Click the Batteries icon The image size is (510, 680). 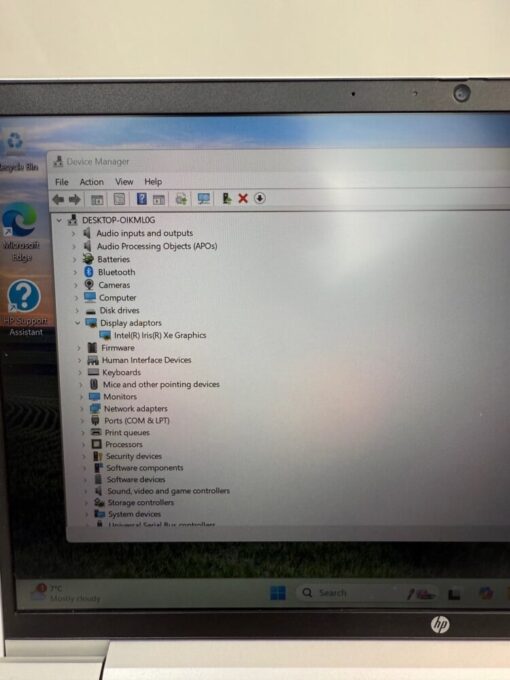[x=88, y=259]
